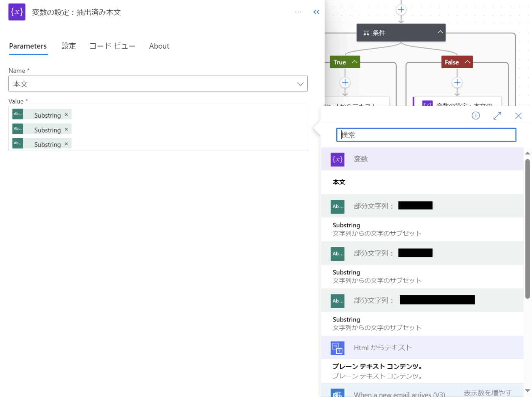The image size is (532, 397).
Task: Collapse the True branch
Action: pos(355,62)
